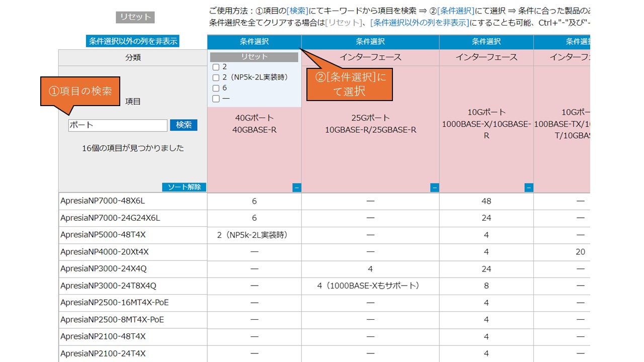Click the ソート解除 button

coord(184,187)
